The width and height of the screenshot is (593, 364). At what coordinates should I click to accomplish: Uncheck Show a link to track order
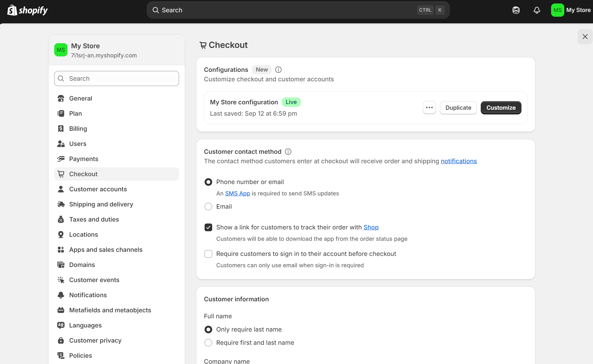[208, 227]
